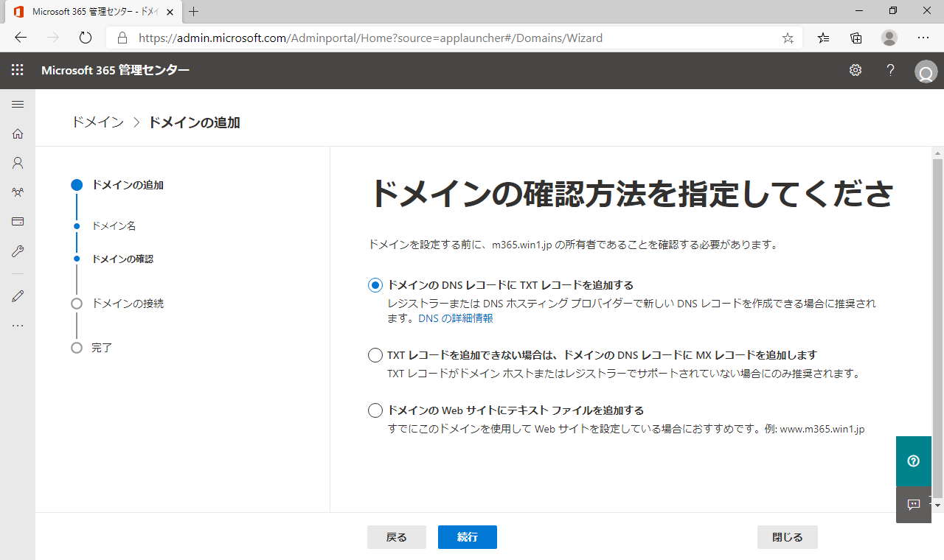Open the teal help widget button
The image size is (944, 560).
click(x=914, y=461)
